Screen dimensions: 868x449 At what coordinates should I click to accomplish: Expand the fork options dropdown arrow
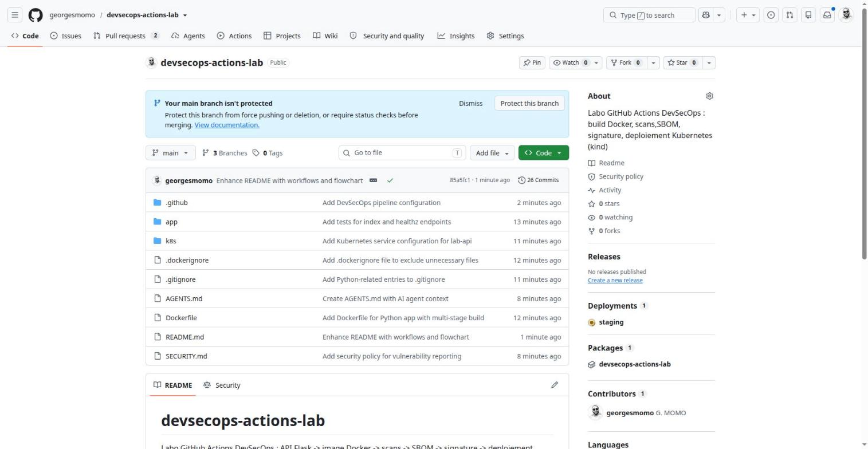[653, 62]
